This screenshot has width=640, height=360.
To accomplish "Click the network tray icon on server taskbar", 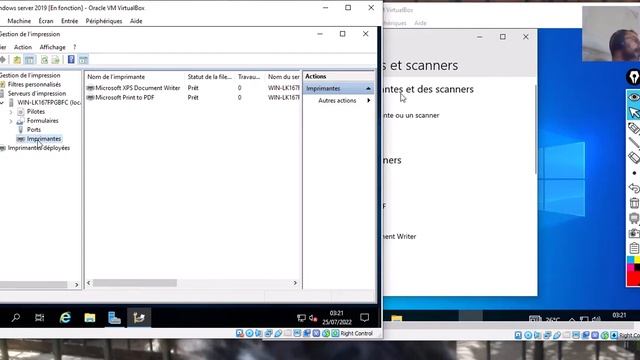I will pos(301,318).
